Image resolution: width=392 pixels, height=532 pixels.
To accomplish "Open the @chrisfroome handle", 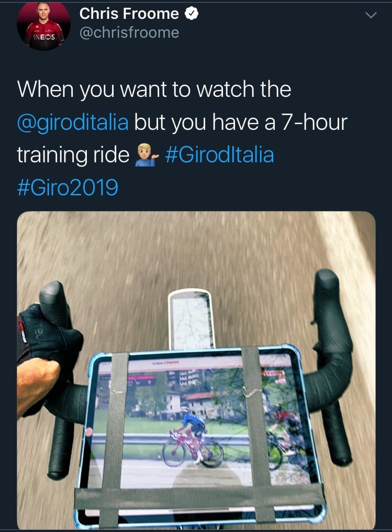I will [129, 32].
